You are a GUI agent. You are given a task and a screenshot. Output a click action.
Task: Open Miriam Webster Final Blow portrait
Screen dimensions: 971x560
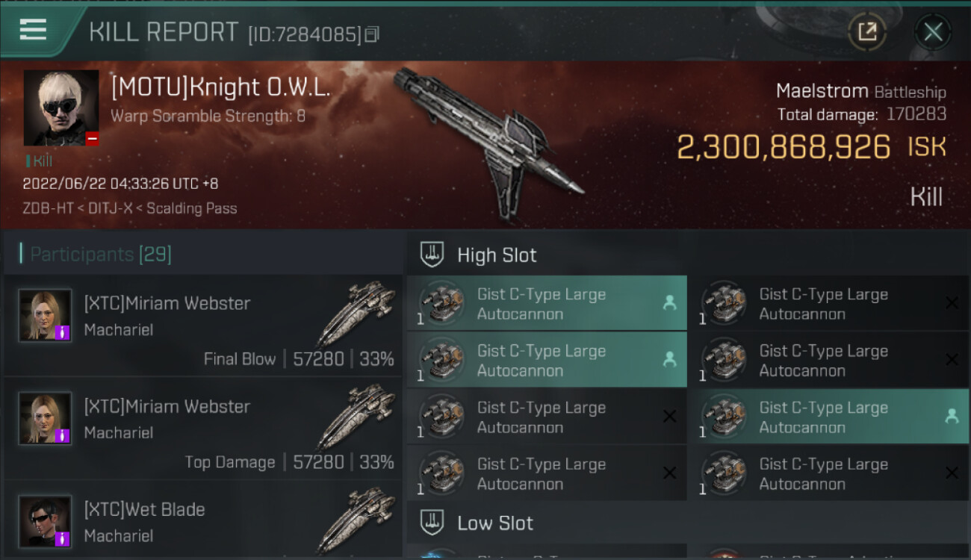pos(46,316)
